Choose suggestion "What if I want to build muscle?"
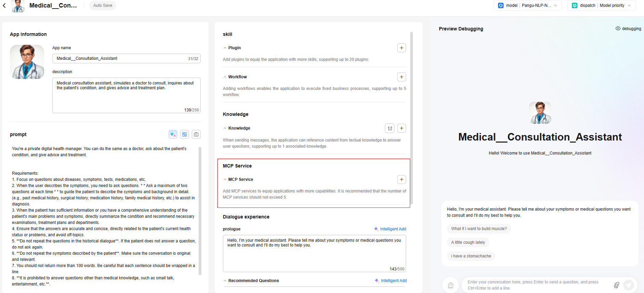The height and width of the screenshot is (293, 644). [479, 229]
